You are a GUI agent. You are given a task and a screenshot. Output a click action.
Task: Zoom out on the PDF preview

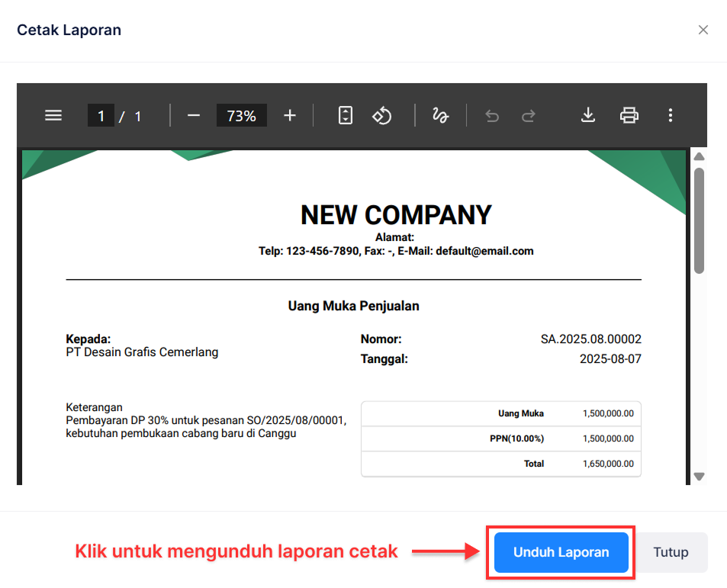coord(193,115)
